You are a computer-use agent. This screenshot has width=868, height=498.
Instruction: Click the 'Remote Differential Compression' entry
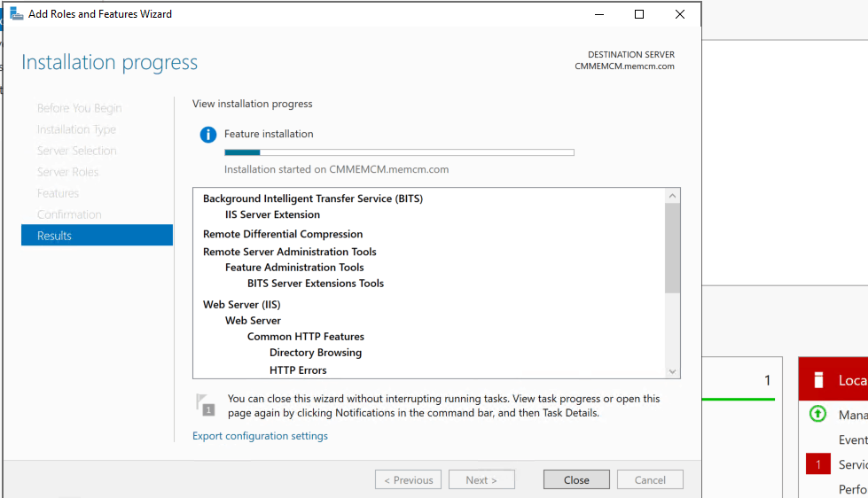283,234
